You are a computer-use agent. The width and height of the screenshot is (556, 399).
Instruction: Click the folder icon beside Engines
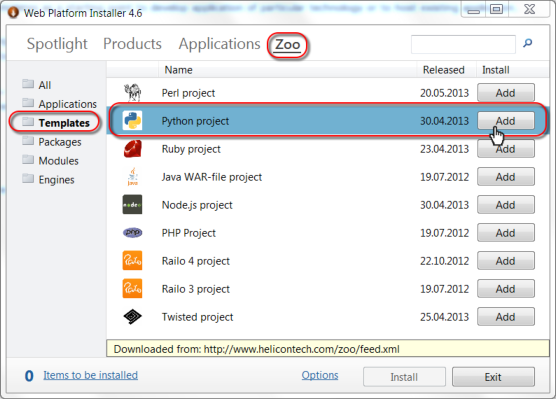(x=28, y=178)
